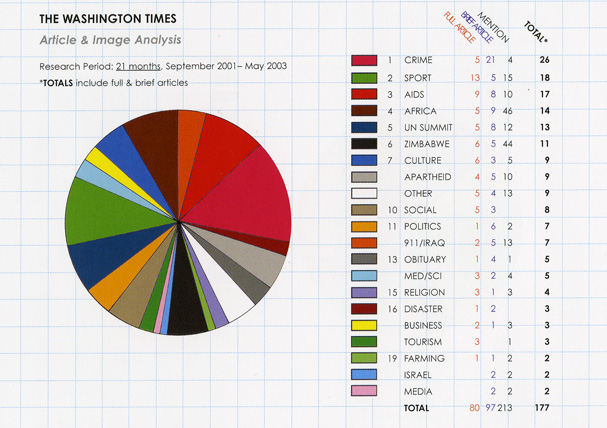Click the bold 'TOTAL' row label at bottom

pyautogui.click(x=416, y=408)
